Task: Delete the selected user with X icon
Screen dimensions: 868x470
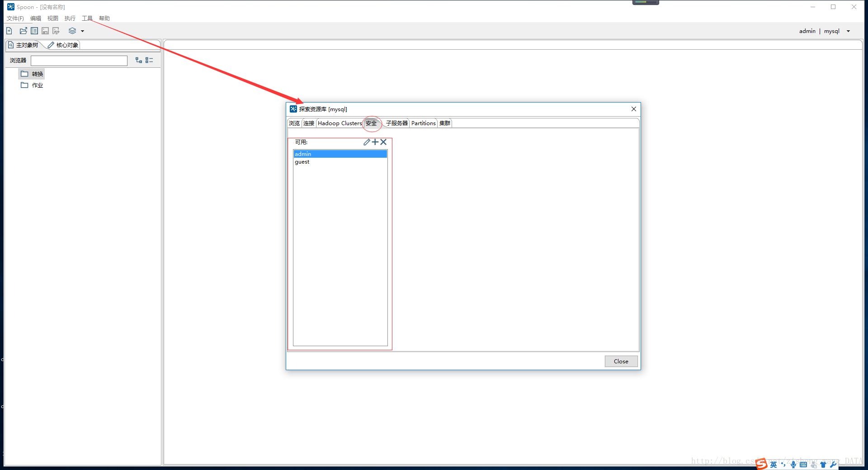Action: point(383,142)
